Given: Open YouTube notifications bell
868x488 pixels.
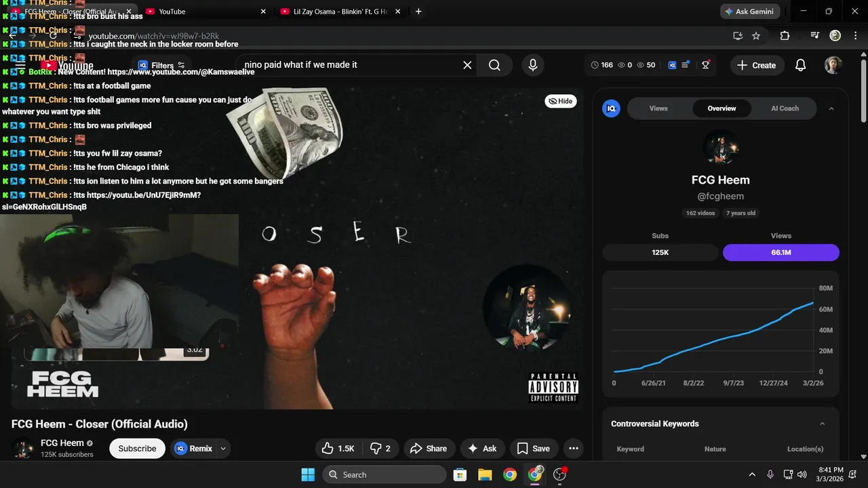Looking at the screenshot, I should click(800, 65).
